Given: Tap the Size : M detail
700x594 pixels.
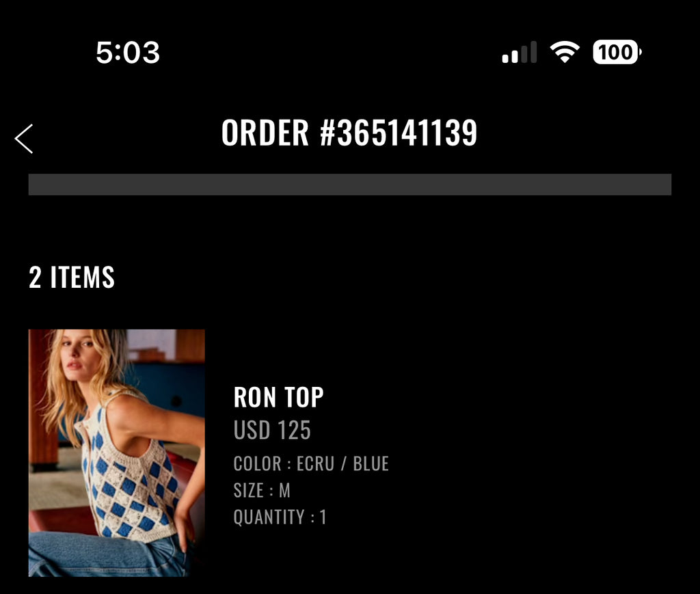Looking at the screenshot, I should pyautogui.click(x=262, y=491).
